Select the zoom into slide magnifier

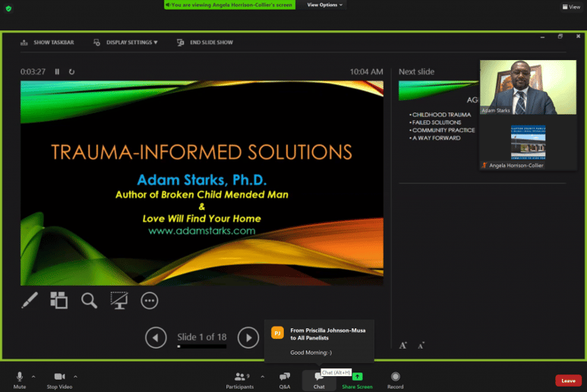(89, 300)
